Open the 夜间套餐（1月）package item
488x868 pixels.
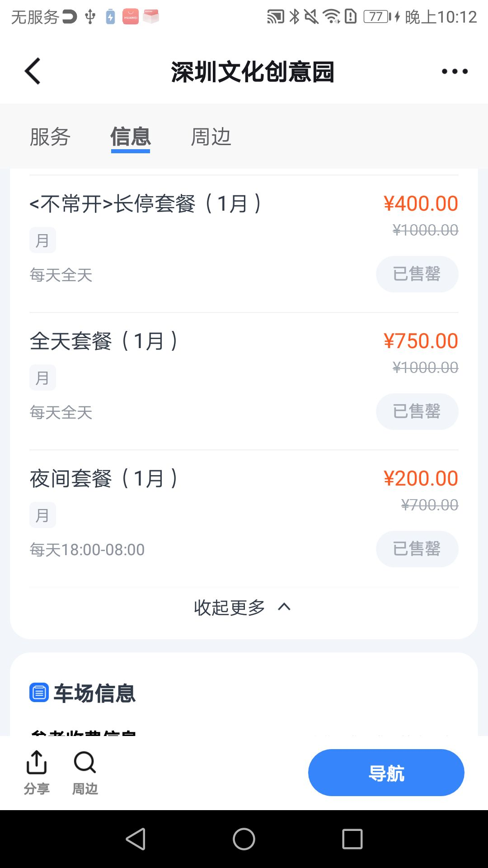pos(244,518)
